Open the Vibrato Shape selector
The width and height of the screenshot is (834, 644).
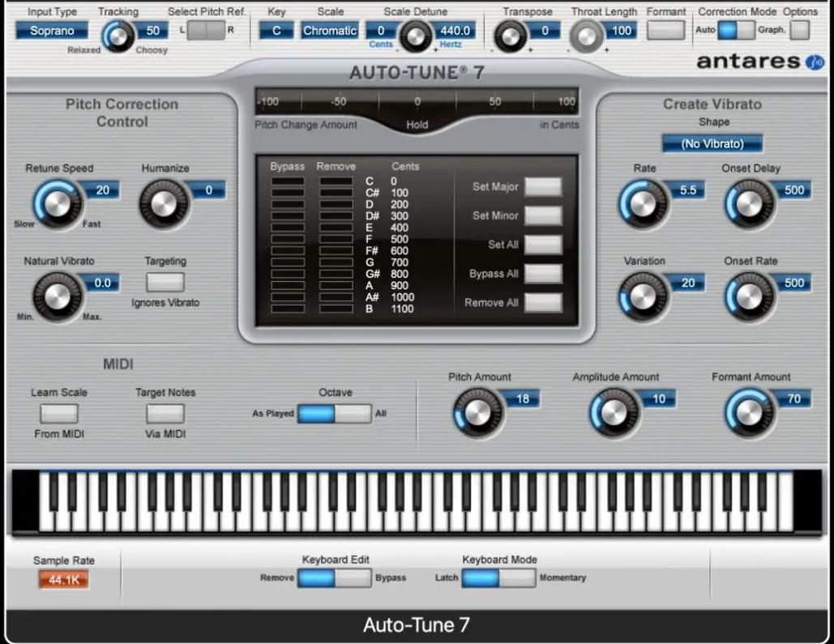tap(712, 143)
